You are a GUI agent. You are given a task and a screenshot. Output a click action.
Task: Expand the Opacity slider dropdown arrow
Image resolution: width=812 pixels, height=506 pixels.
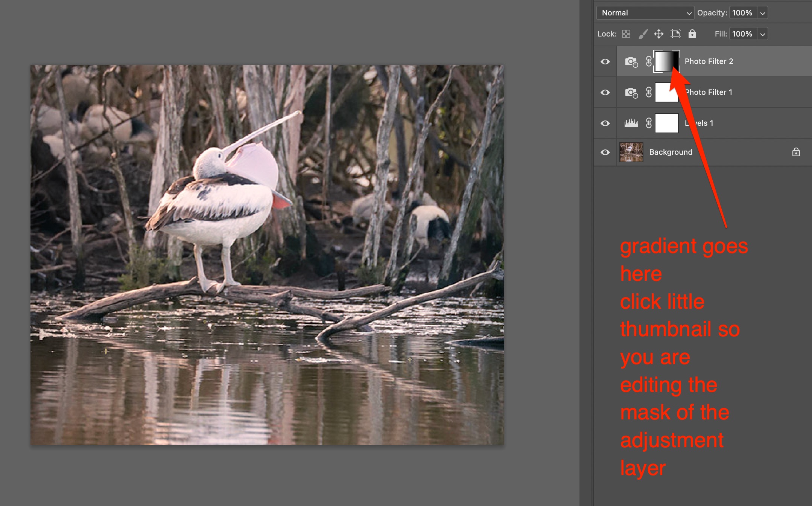[762, 13]
